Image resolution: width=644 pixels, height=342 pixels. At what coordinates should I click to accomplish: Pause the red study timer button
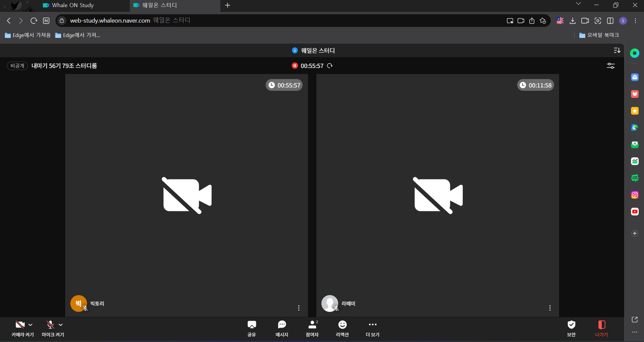[x=295, y=66]
